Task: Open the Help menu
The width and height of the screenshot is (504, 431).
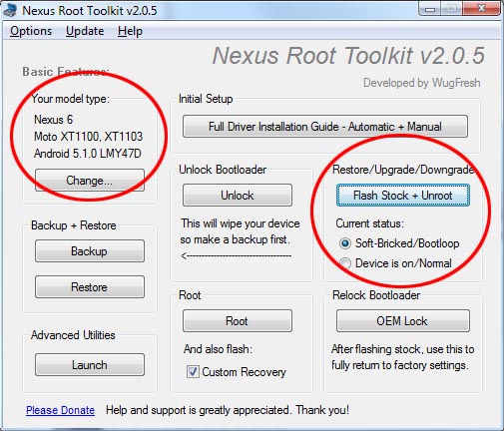Action: tap(130, 31)
